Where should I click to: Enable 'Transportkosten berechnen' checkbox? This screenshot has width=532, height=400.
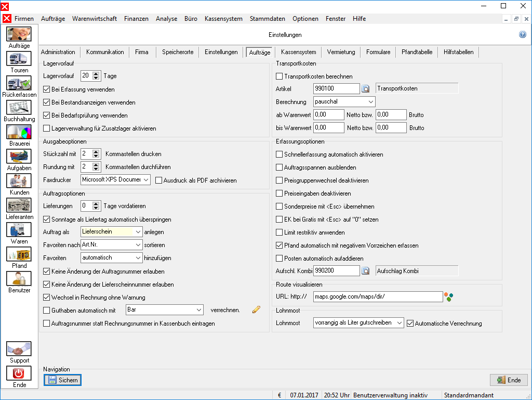[279, 76]
